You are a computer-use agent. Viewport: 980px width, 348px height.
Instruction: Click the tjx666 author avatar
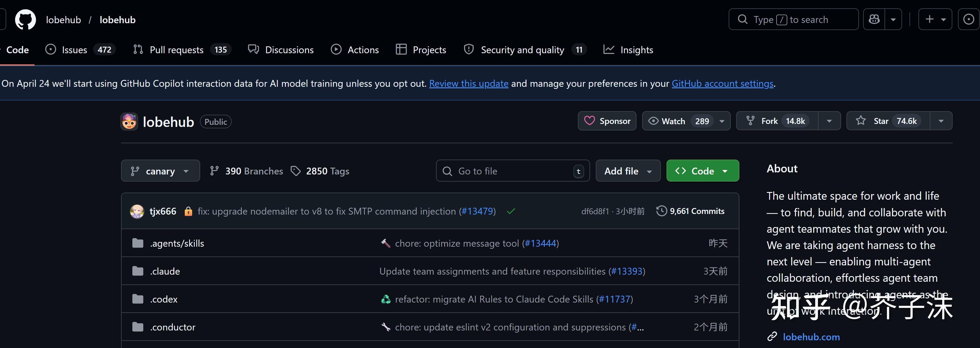[x=137, y=211]
